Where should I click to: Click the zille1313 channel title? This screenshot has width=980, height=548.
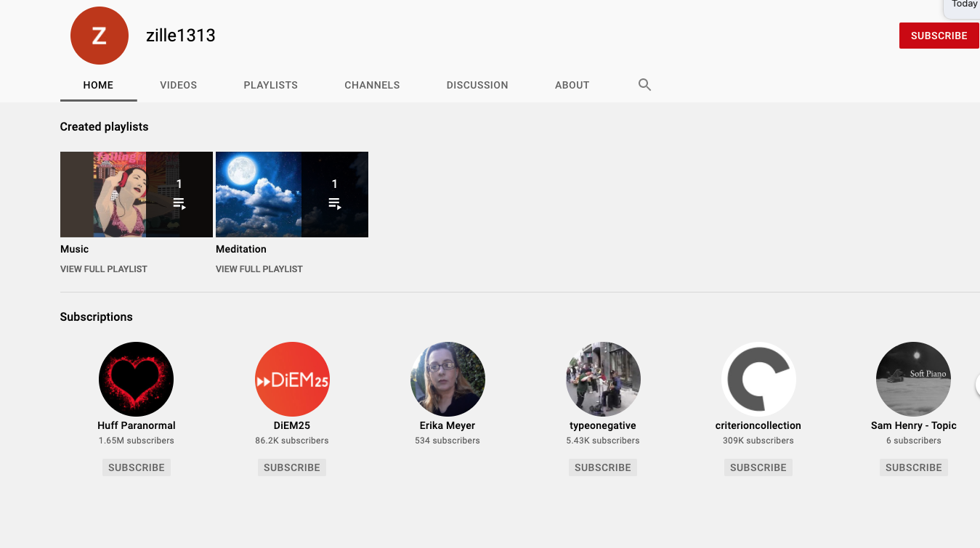coord(181,36)
